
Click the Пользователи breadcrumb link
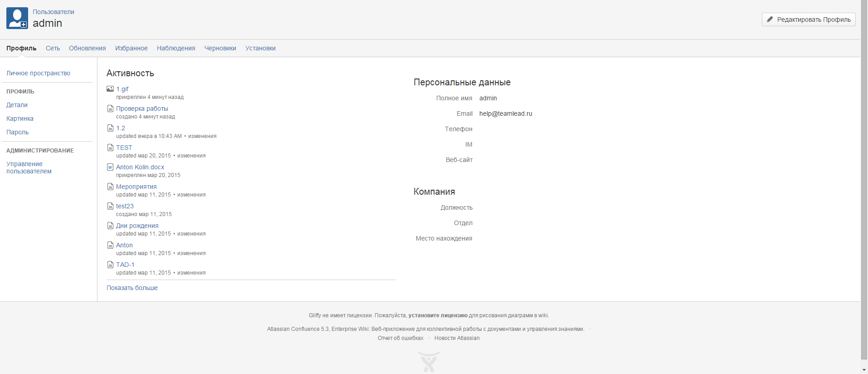click(x=53, y=12)
